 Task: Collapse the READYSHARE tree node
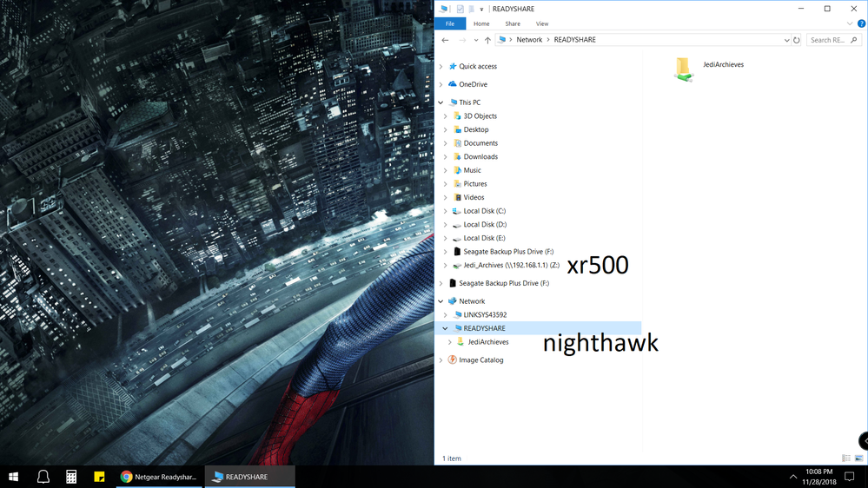[x=445, y=328]
